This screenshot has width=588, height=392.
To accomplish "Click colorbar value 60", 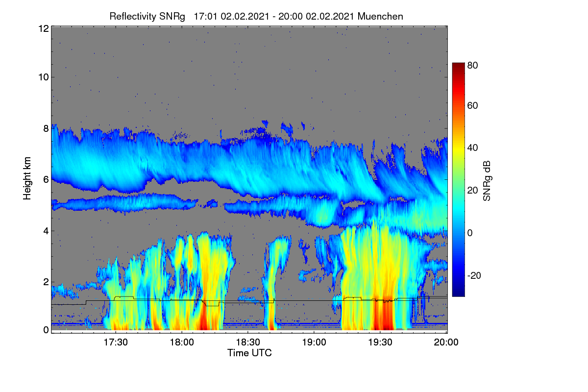I will coord(472,105).
